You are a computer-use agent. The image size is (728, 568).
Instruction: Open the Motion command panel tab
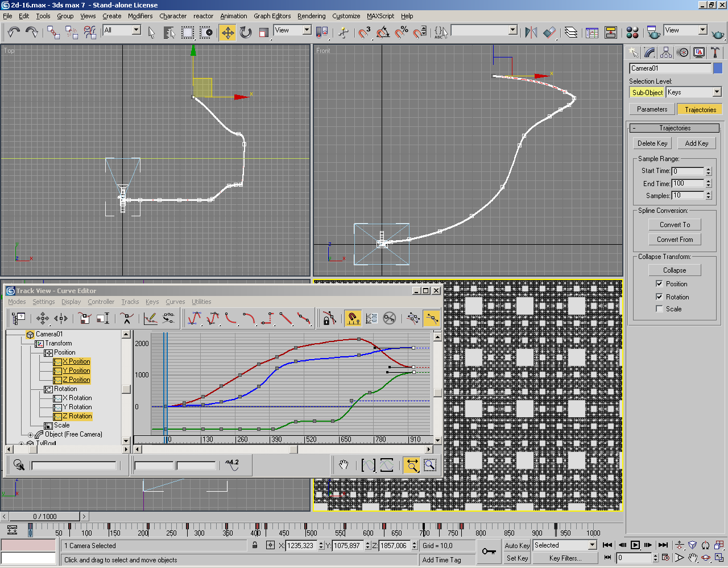[x=682, y=53]
